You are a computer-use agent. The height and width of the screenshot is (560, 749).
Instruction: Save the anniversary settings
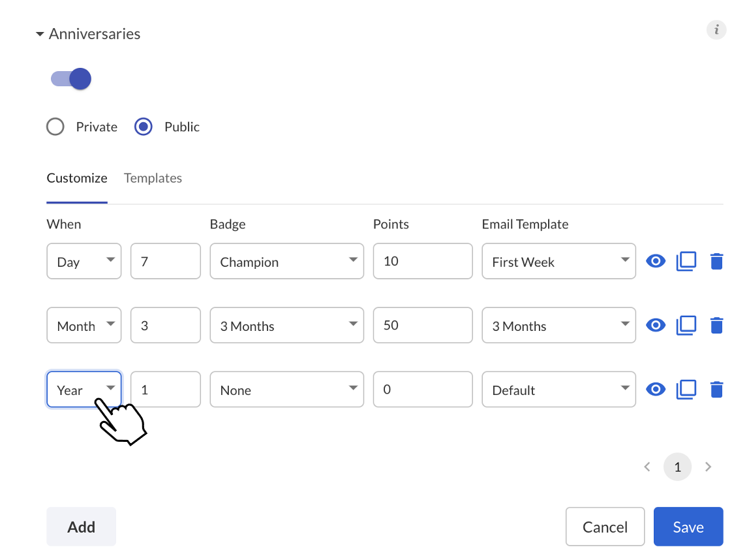688,527
